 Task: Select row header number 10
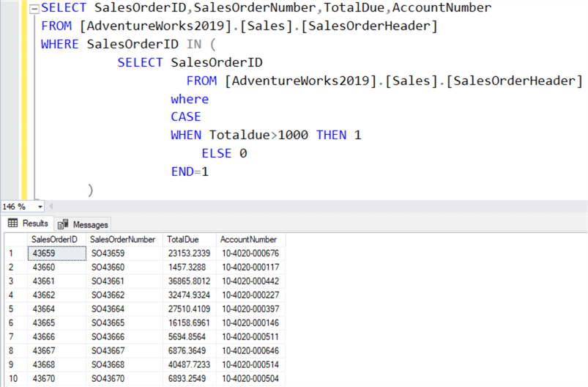tap(16, 378)
